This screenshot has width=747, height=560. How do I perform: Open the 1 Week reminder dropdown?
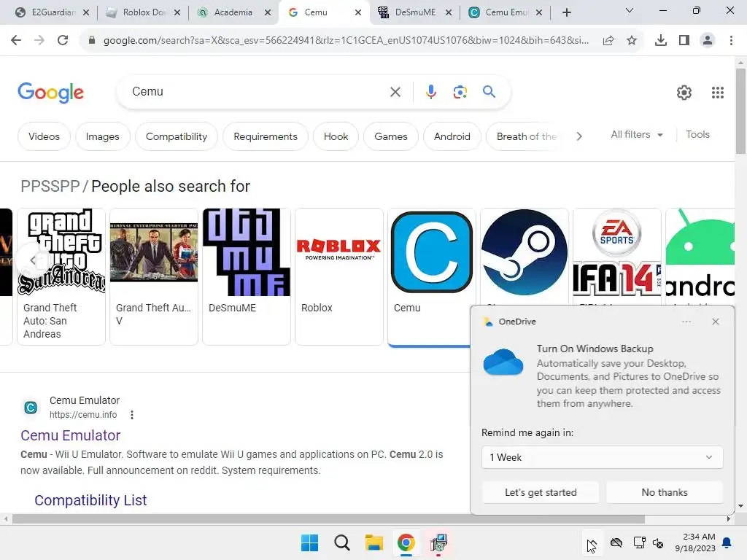(x=602, y=457)
